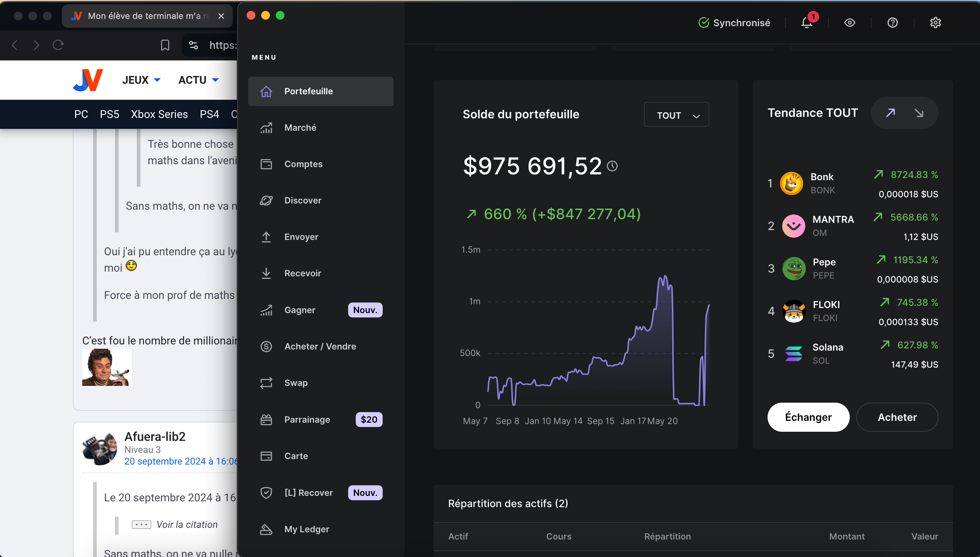This screenshot has width=980, height=557.
Task: Click the Swap arrows icon
Action: pyautogui.click(x=266, y=383)
